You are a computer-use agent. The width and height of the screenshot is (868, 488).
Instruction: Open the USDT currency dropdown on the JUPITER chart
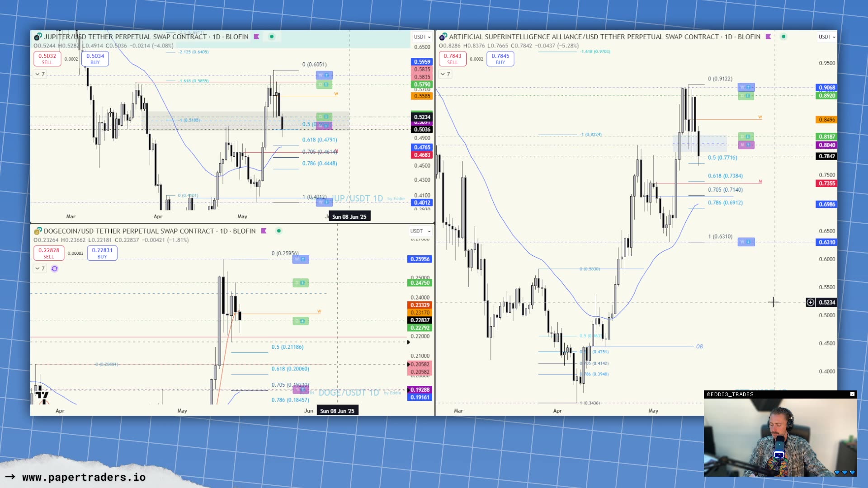coord(420,37)
